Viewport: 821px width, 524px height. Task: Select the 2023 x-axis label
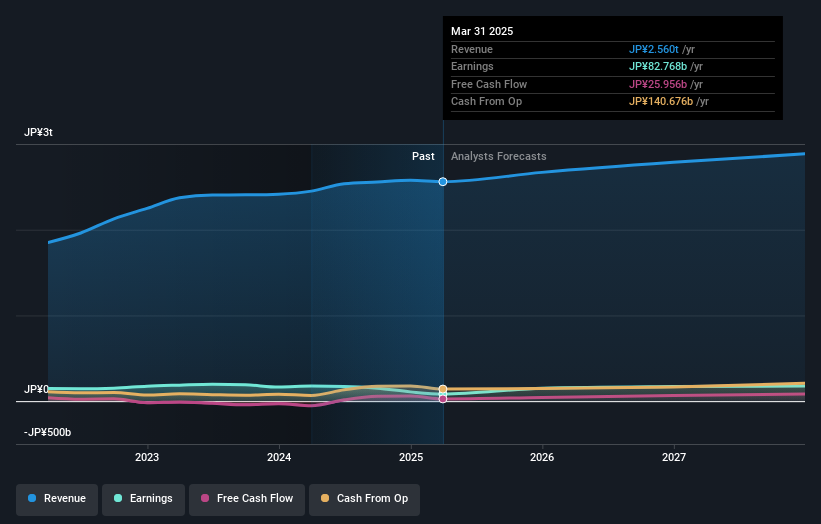147,458
